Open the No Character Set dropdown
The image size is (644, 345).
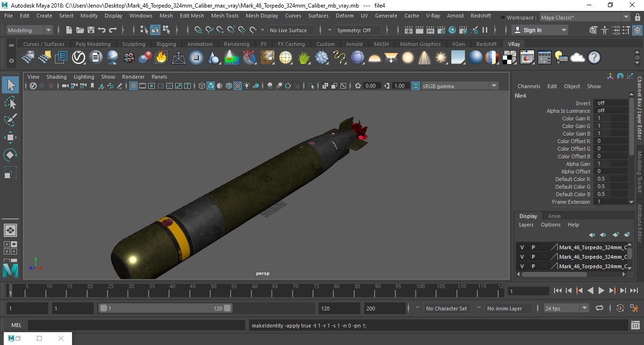[447, 308]
